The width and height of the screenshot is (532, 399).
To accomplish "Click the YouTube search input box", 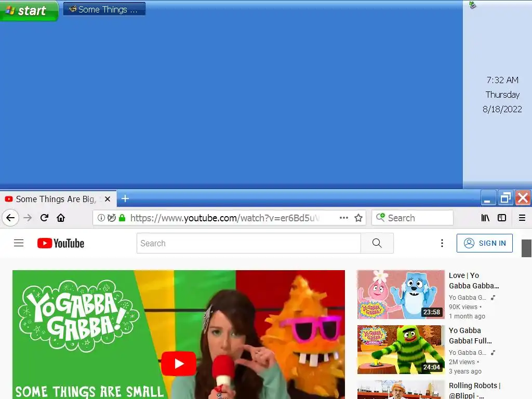I will (249, 243).
